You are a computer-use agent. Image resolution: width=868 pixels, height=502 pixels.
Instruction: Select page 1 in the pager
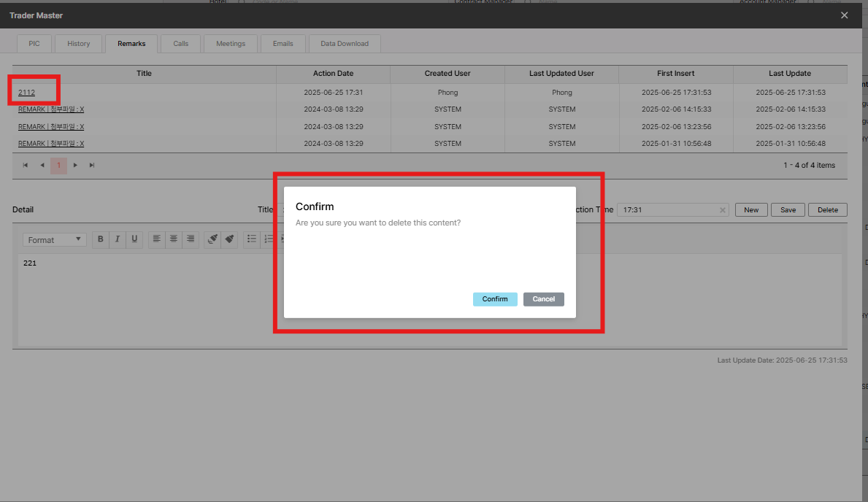(58, 166)
